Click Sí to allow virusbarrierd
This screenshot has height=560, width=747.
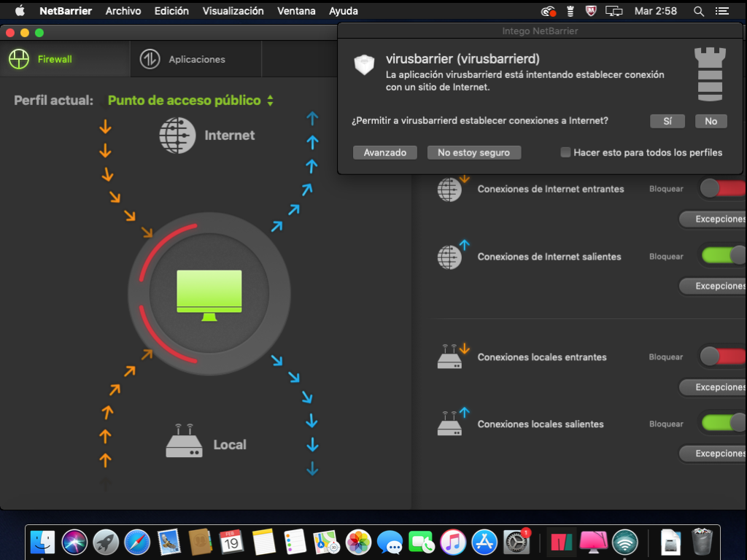(667, 121)
